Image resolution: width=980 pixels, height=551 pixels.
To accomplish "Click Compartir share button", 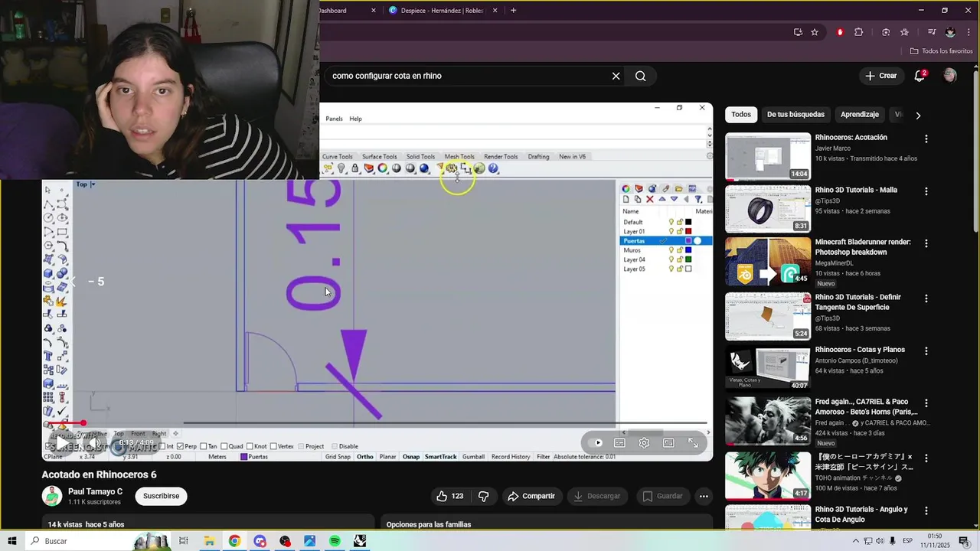I will point(531,496).
